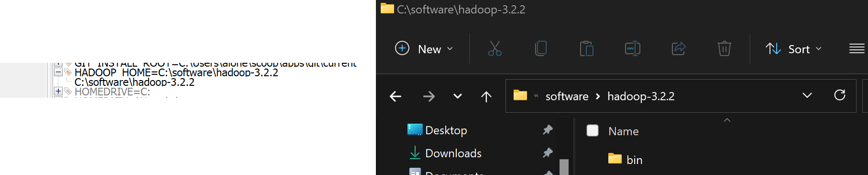Refresh the hadoop-3.2.2 folder view

pos(840,95)
